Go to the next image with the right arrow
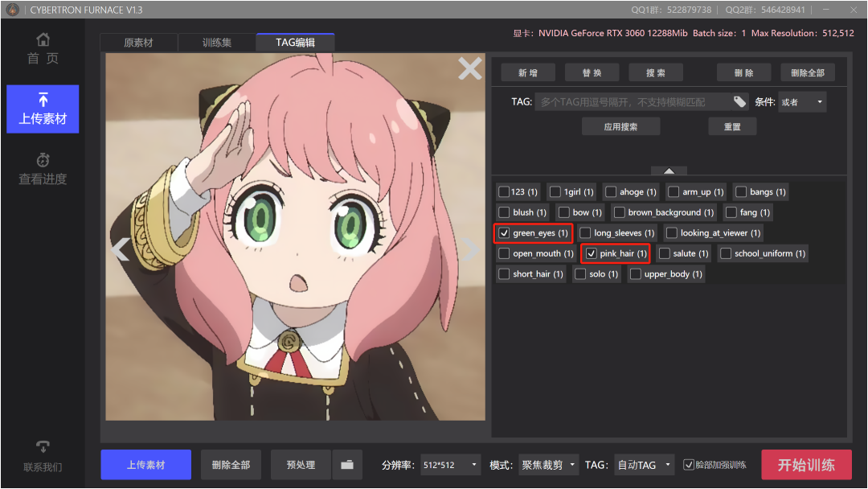Viewport: 868px width, 489px height. 470,249
